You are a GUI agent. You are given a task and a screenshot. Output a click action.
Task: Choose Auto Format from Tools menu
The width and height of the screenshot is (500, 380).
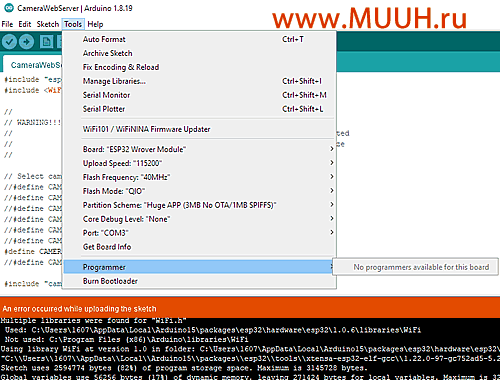(200, 39)
